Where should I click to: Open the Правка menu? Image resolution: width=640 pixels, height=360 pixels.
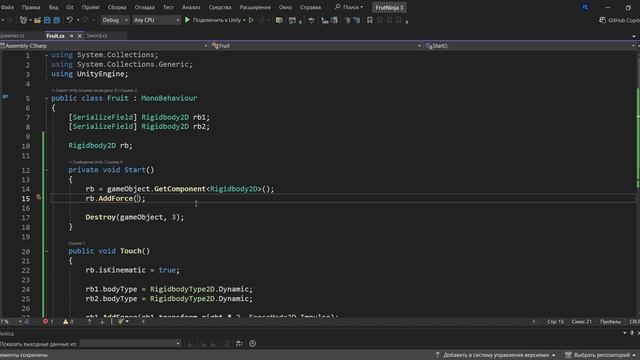(31, 7)
